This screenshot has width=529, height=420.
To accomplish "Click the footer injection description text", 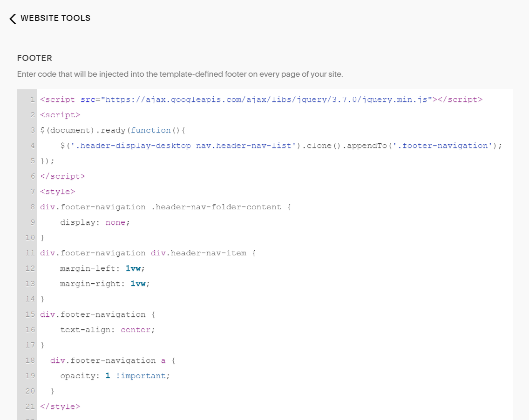I will [180, 74].
